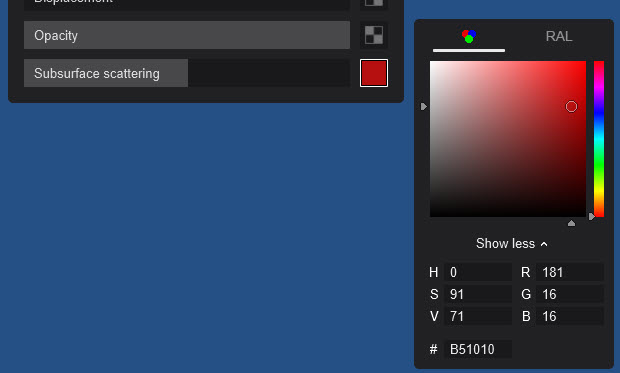620x373 pixels.
Task: Edit the R red value field
Action: tap(569, 272)
